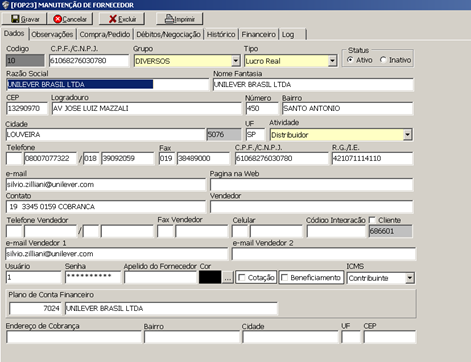This screenshot has width=471, height=362.
Task: Click the Vendedor field
Action: point(312,207)
